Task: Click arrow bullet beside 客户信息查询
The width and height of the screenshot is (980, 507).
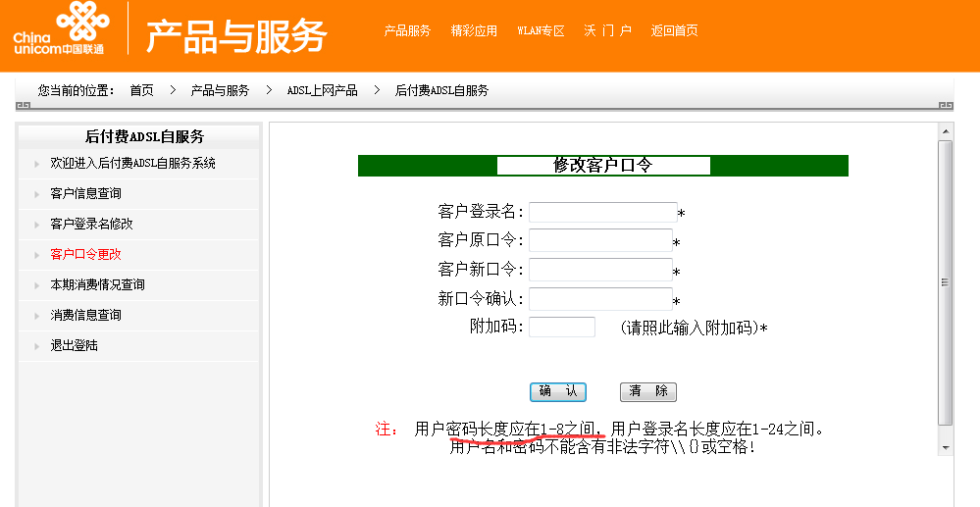Action: point(37,194)
